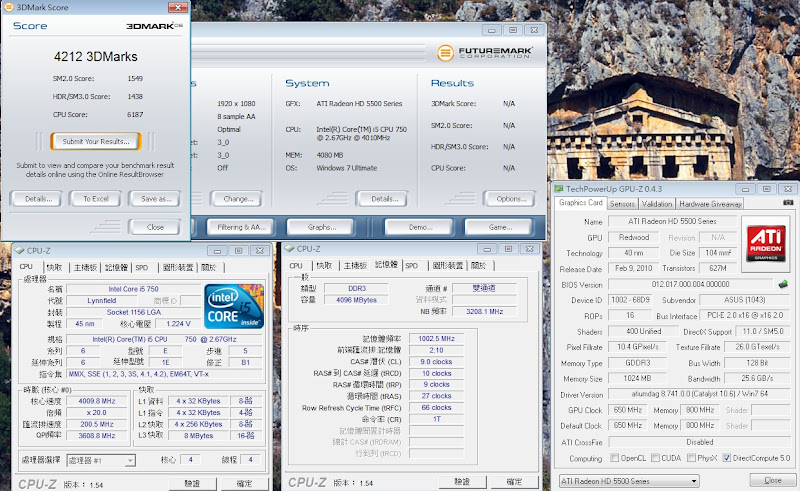The width and height of the screenshot is (800, 491).
Task: Click GPU-Z screenshot camera icon
Action: [x=788, y=203]
